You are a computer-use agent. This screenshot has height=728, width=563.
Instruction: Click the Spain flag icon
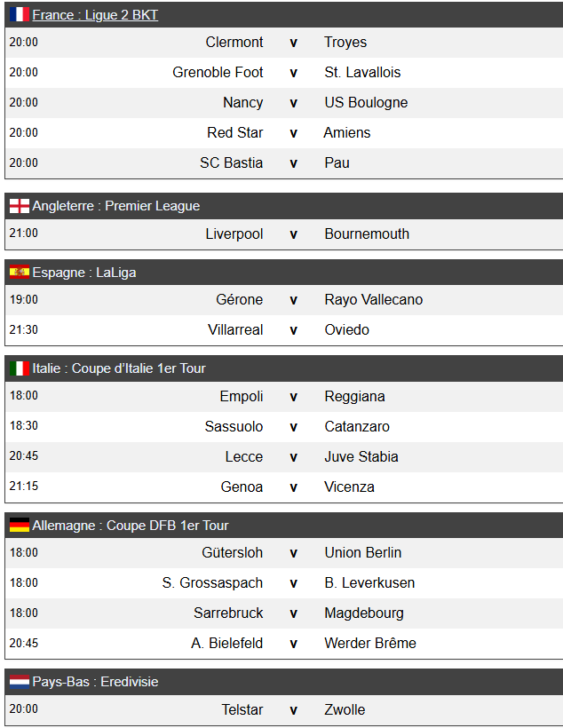pyautogui.click(x=20, y=272)
